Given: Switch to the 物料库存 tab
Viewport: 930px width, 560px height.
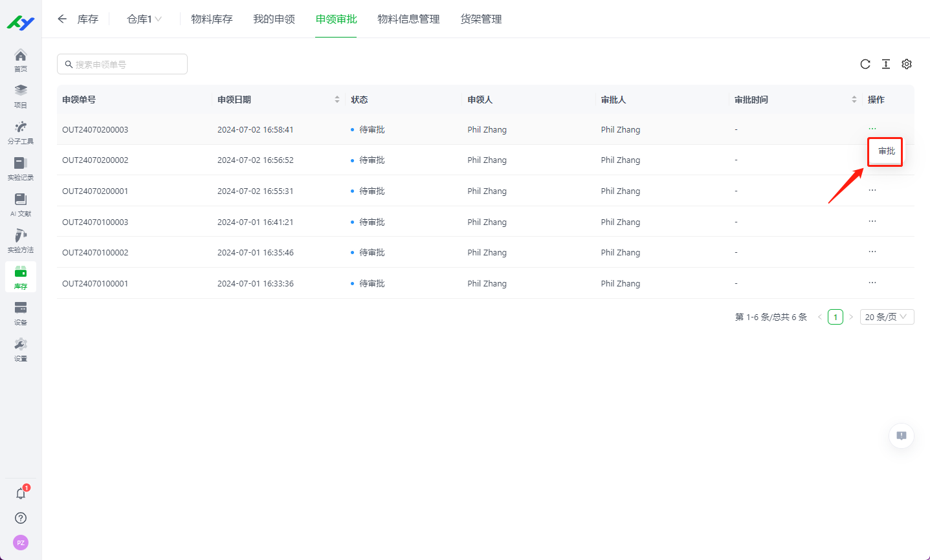Looking at the screenshot, I should click(212, 19).
